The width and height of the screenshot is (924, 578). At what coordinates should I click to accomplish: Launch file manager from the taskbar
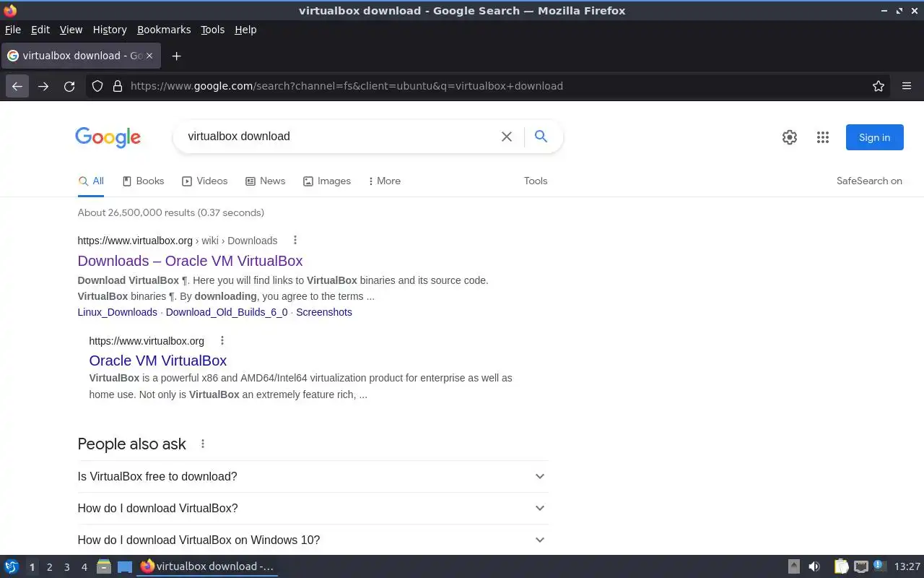pyautogui.click(x=104, y=566)
